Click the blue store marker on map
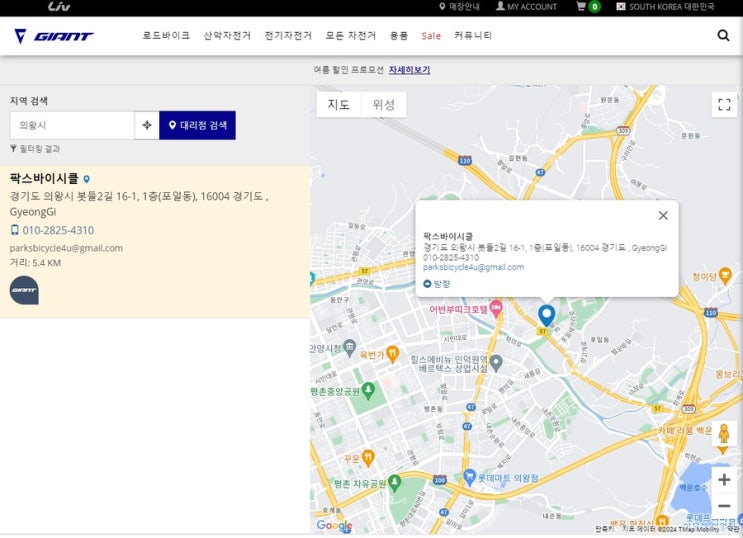This screenshot has width=743, height=538. [546, 315]
